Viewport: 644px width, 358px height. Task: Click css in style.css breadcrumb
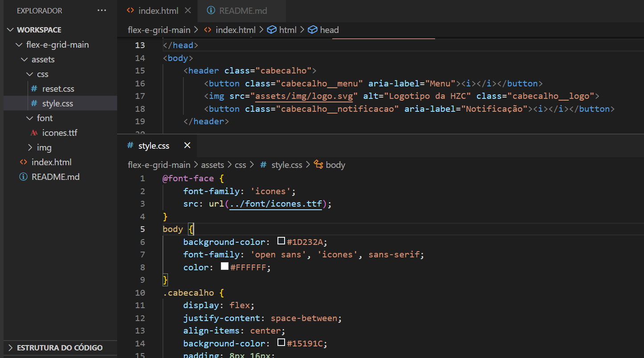pos(240,165)
